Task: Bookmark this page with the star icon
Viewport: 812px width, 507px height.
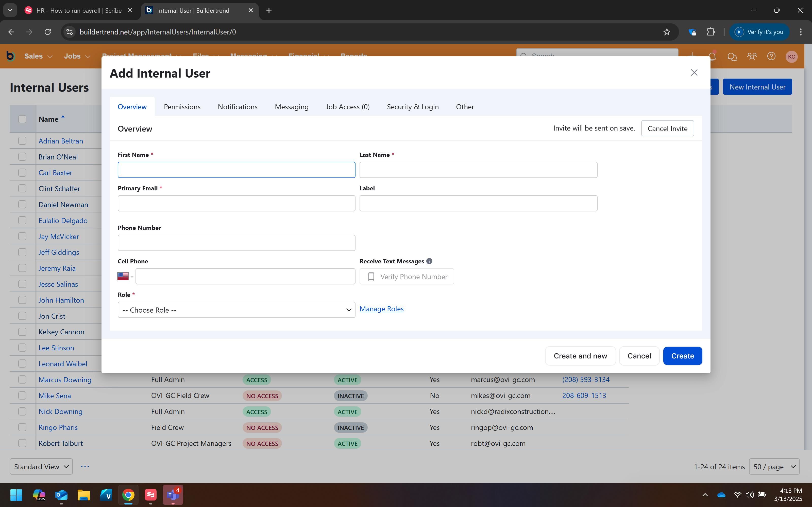Action: click(666, 32)
